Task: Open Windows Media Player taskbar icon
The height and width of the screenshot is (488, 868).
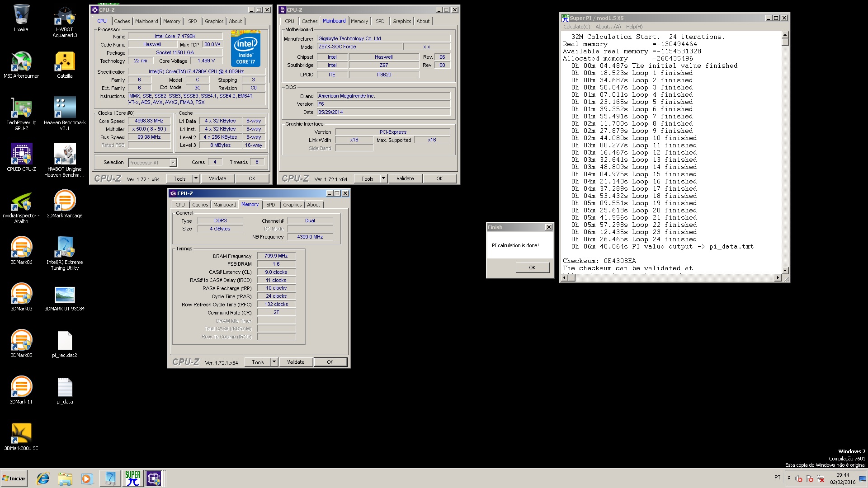Action: point(87,479)
